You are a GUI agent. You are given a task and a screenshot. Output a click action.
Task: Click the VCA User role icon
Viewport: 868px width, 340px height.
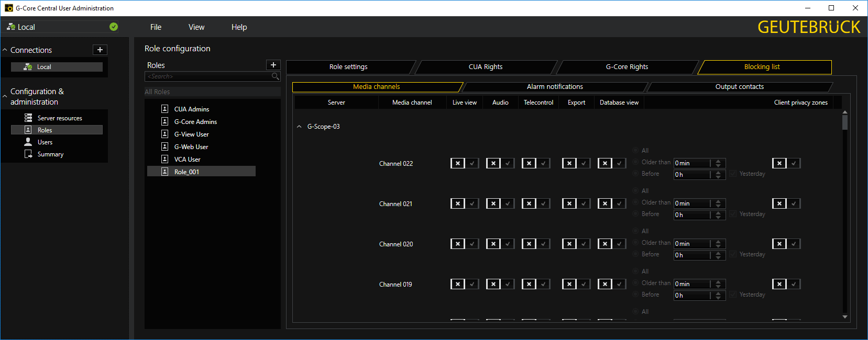tap(164, 159)
